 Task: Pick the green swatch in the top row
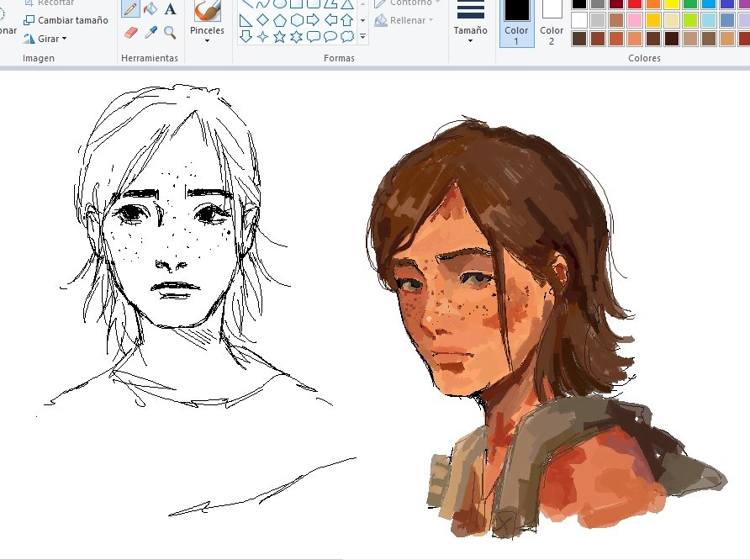tap(690, 4)
